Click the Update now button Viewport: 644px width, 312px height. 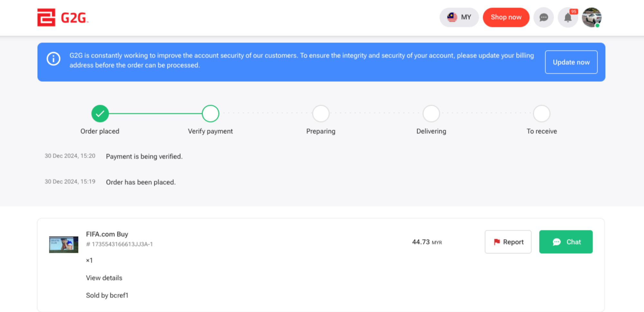571,62
